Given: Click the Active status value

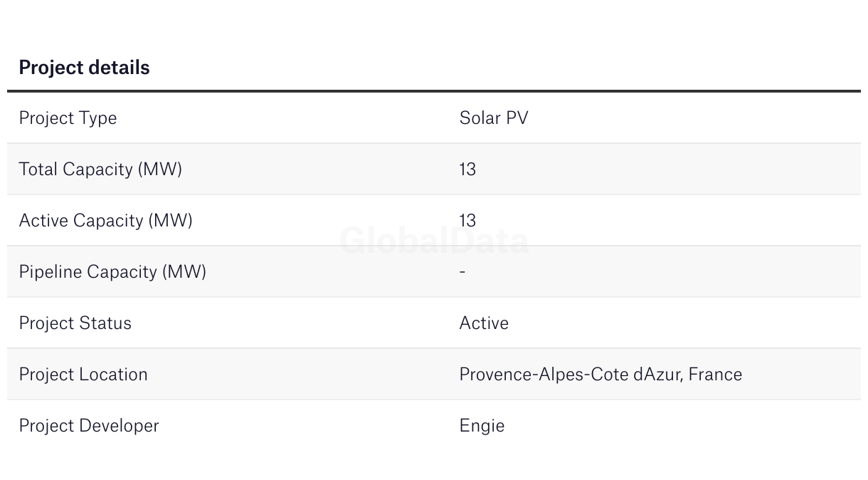Looking at the screenshot, I should pyautogui.click(x=484, y=323).
